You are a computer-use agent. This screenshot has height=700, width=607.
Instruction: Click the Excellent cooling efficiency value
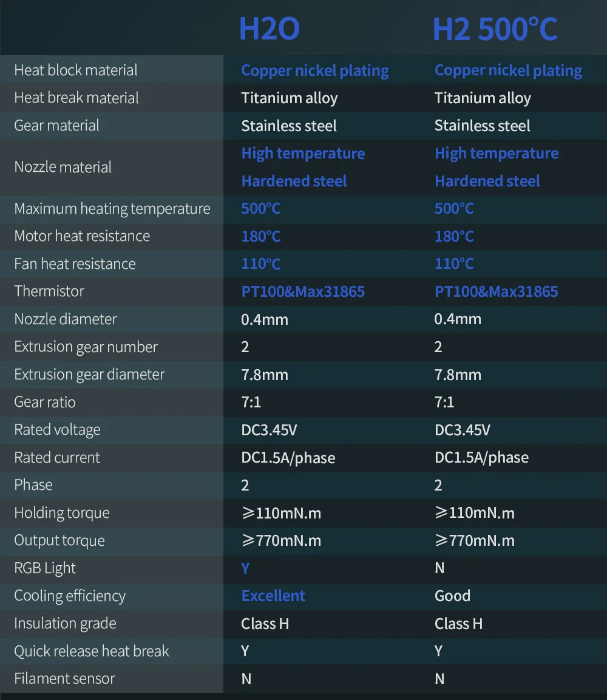(273, 596)
